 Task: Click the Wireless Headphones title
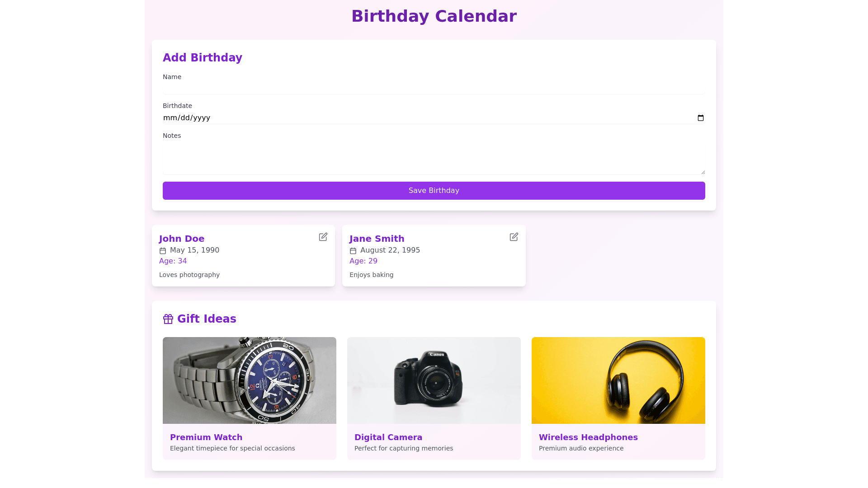pyautogui.click(x=588, y=437)
